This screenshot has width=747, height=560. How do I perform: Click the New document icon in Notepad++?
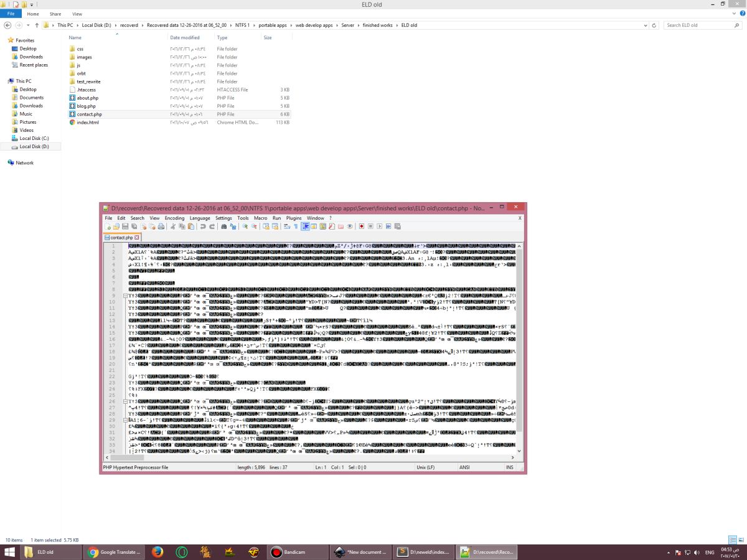tap(108, 226)
